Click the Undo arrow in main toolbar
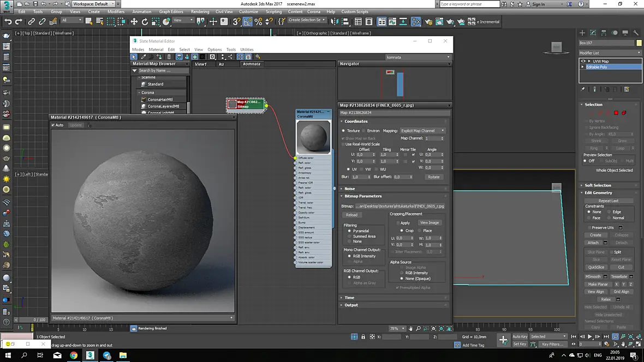Image resolution: width=644 pixels, height=362 pixels. (8, 21)
